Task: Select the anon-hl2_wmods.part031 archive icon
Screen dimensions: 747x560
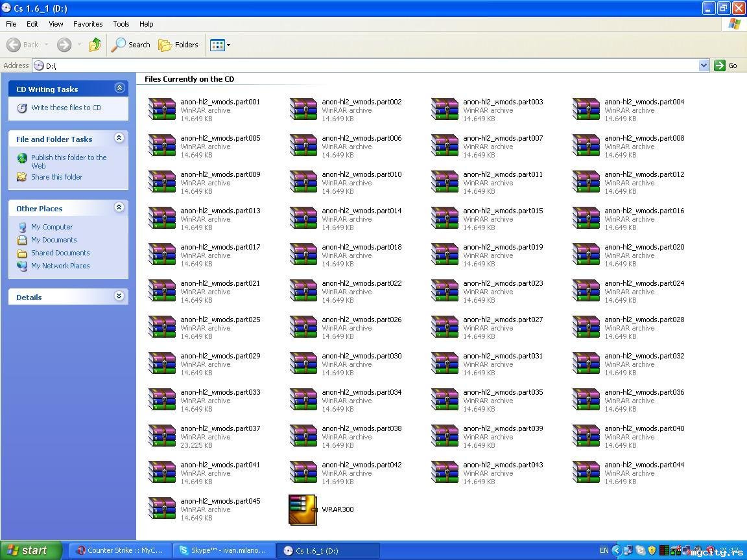Action: [x=445, y=364]
